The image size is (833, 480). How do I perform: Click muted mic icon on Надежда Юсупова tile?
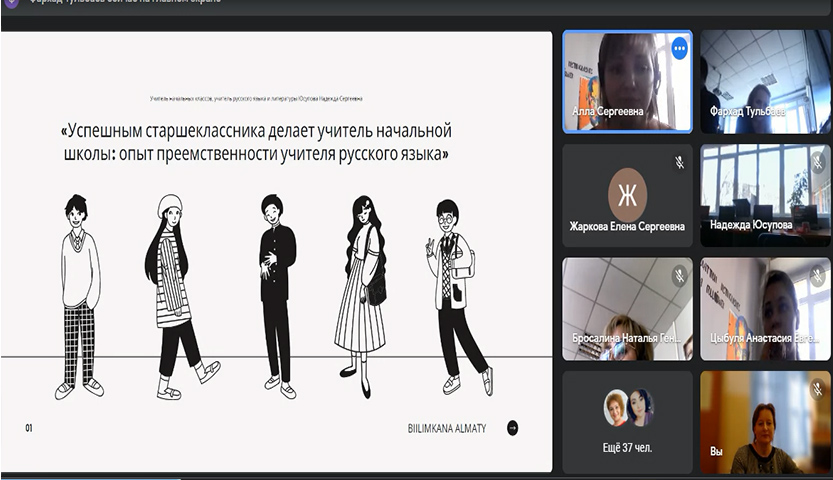[817, 161]
